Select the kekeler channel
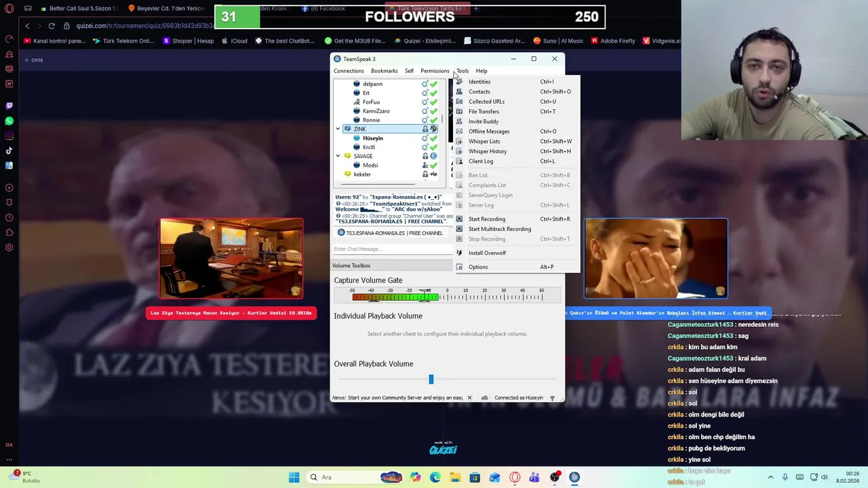 tap(362, 174)
